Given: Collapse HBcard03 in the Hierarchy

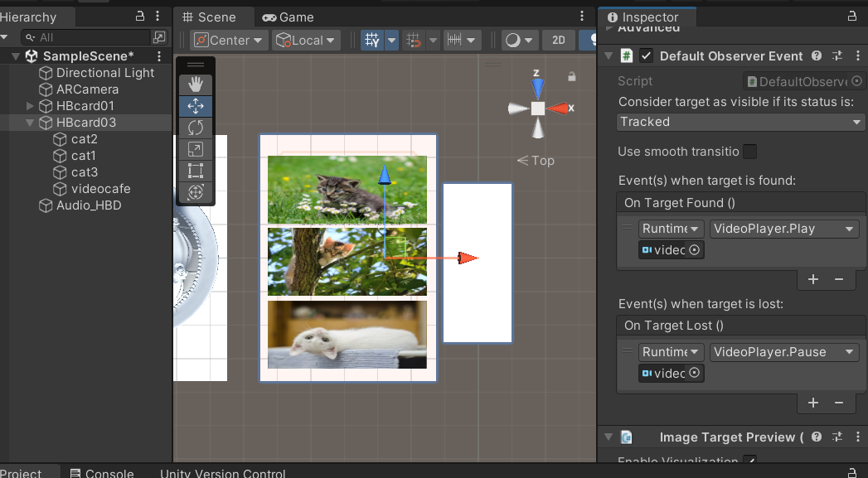Looking at the screenshot, I should [31, 123].
